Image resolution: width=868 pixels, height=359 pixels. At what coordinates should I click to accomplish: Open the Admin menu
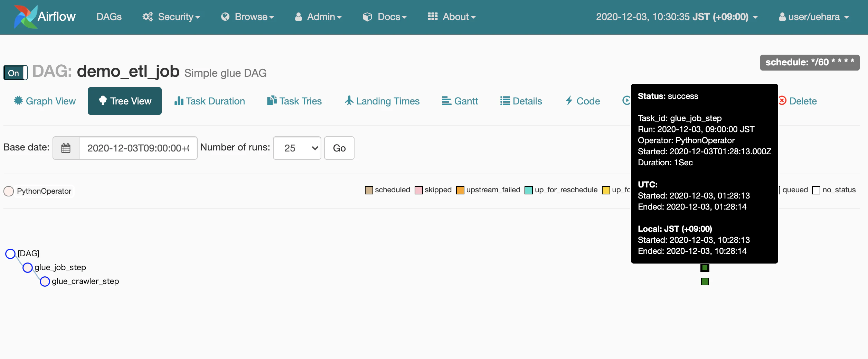click(318, 17)
